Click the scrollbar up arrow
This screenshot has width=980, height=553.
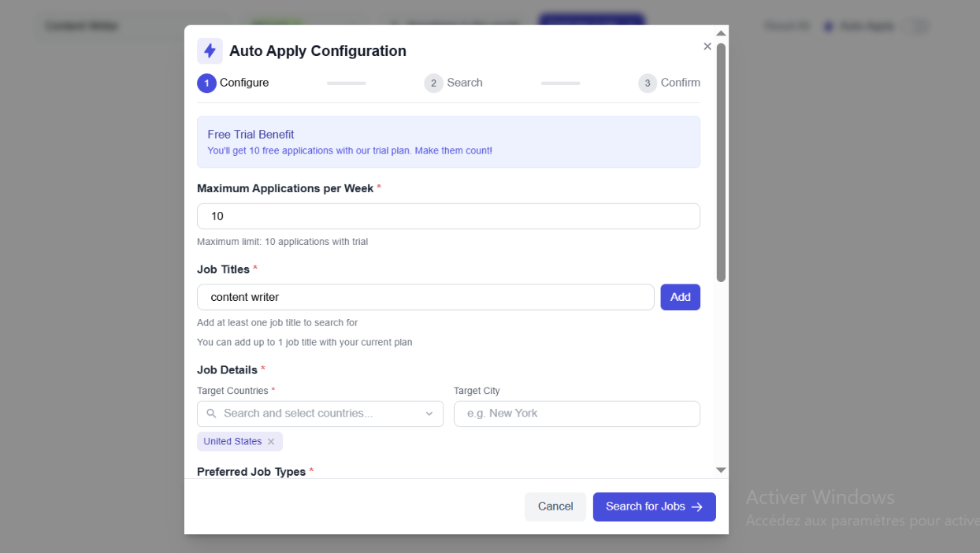pos(720,32)
